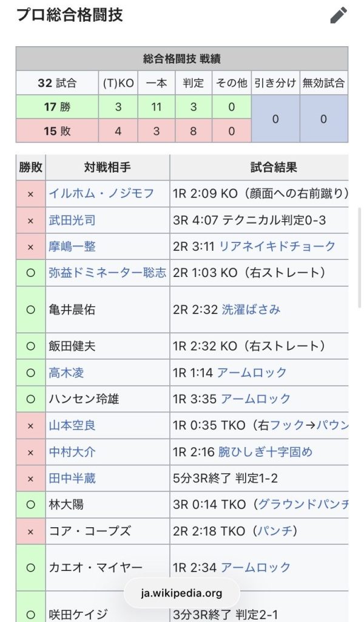Viewport: 364px width, 622px height.
Task: Click the 洗濯ばさみ technique link
Action: pos(251,309)
